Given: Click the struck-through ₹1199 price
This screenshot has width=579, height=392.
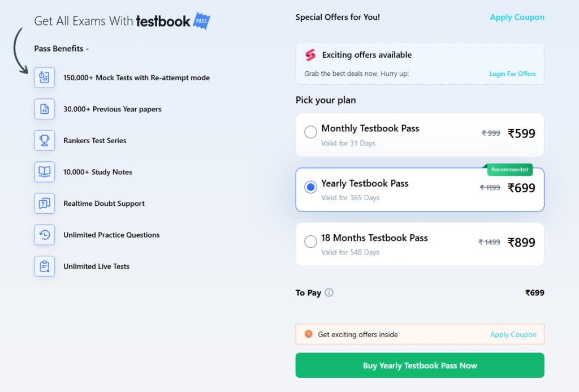Looking at the screenshot, I should click(x=490, y=188).
